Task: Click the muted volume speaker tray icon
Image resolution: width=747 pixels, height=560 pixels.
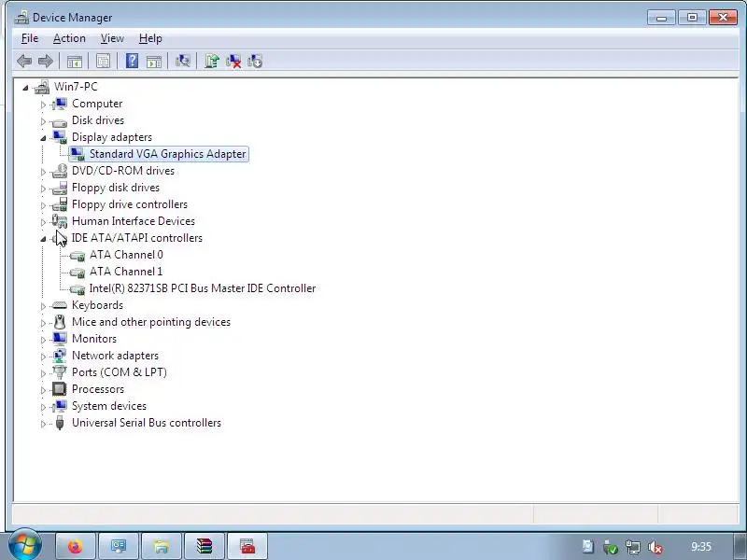Action: coord(655,547)
